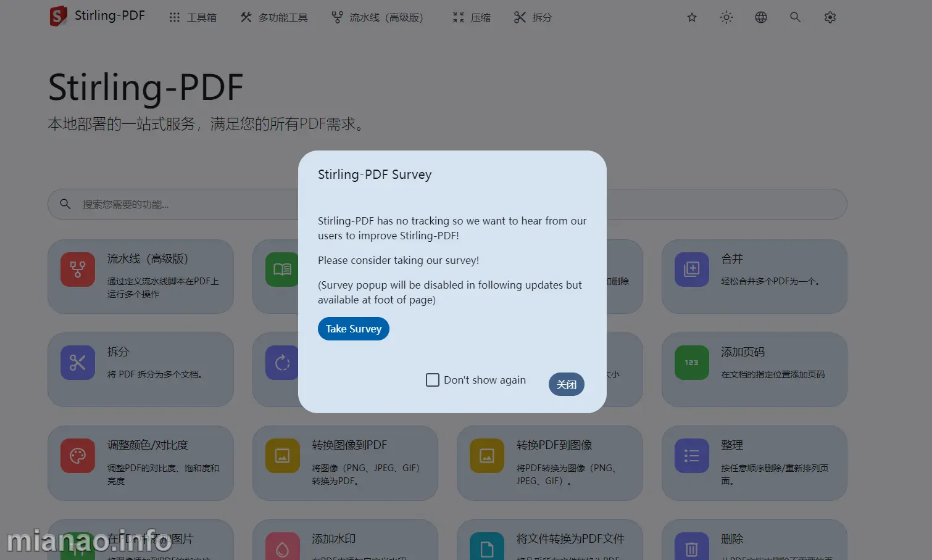The height and width of the screenshot is (560, 932).
Task: Click the 拆分 card scissors icon
Action: 78,363
